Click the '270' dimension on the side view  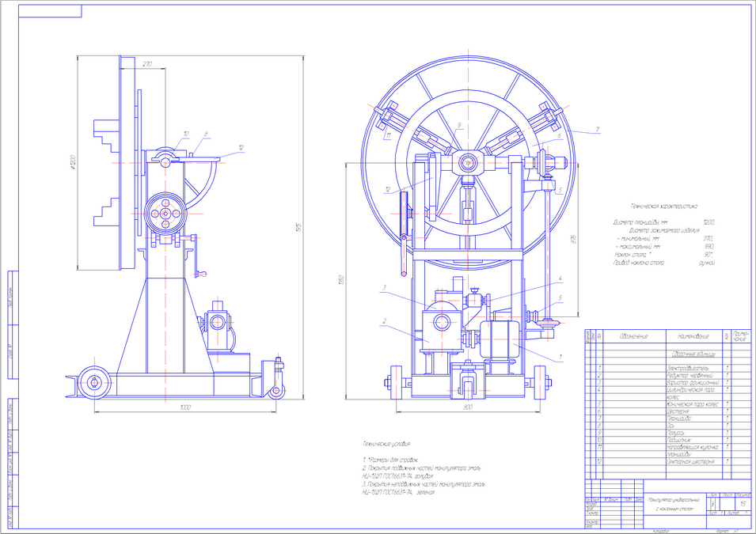point(147,64)
